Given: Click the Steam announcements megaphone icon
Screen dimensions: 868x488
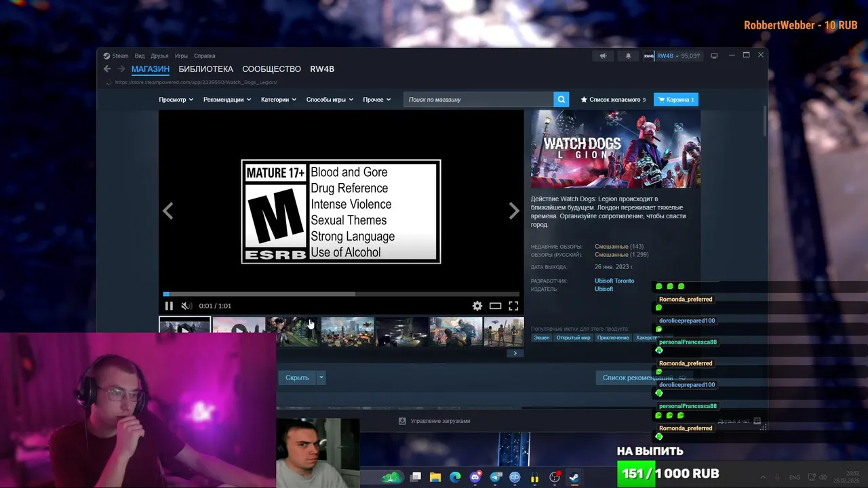Looking at the screenshot, I should click(603, 56).
